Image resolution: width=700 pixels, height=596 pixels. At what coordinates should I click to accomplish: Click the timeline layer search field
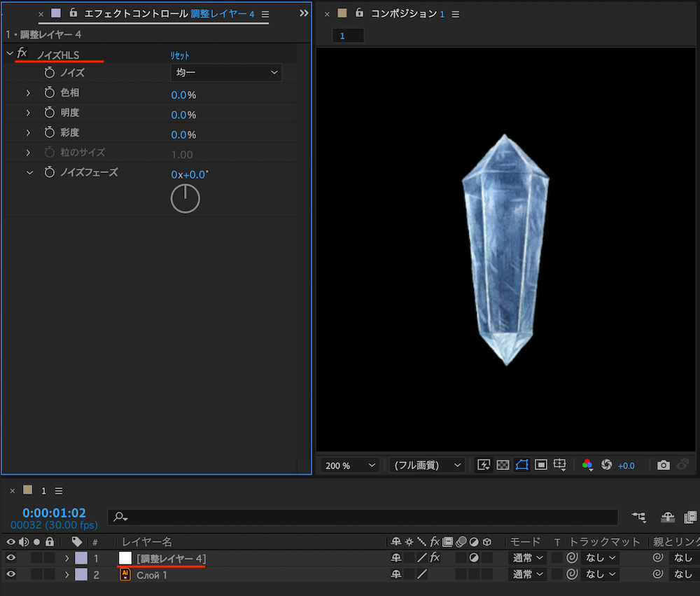[x=364, y=517]
